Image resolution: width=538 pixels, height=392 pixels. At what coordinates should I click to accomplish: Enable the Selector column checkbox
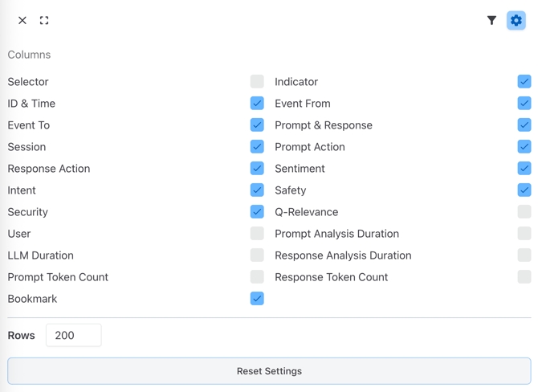pyautogui.click(x=257, y=81)
